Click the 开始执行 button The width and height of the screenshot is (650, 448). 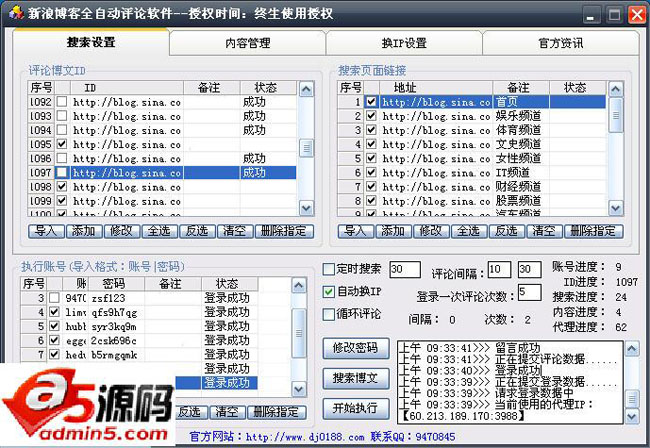356,409
